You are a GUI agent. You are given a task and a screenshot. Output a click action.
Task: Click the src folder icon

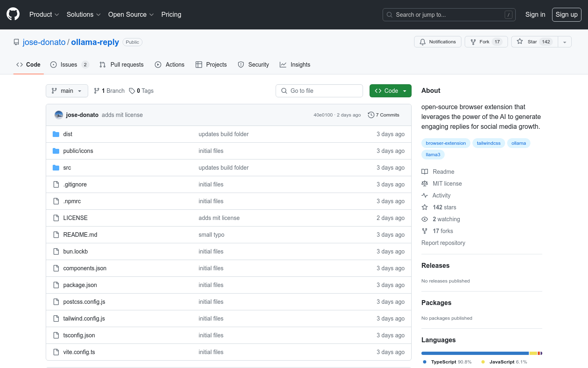click(x=56, y=168)
